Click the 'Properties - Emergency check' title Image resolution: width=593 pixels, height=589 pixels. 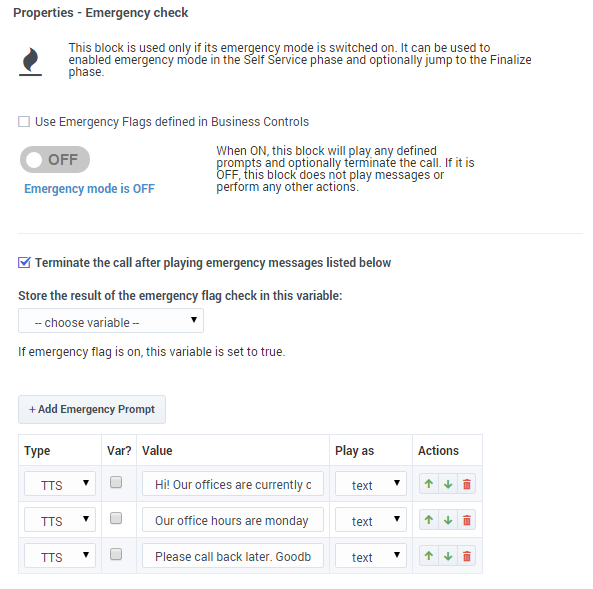point(101,13)
